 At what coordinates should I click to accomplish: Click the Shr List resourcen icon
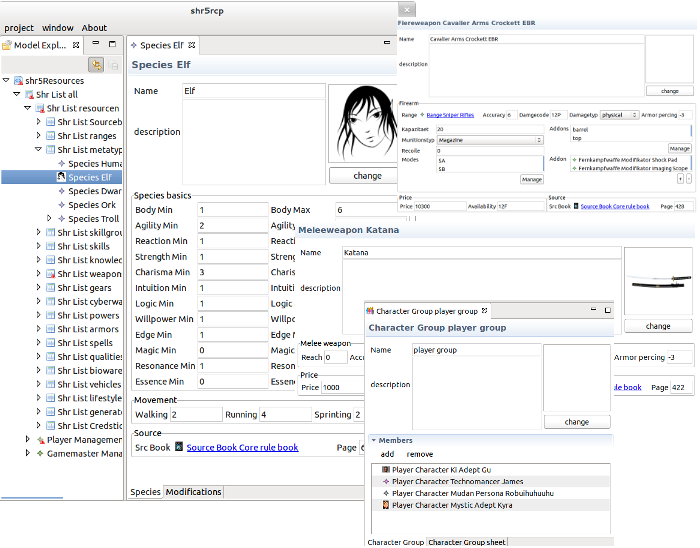(40, 108)
